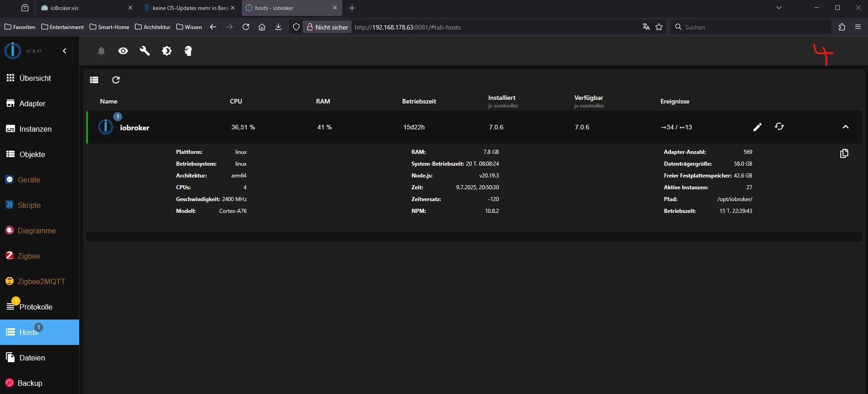This screenshot has width=868, height=394.
Task: Open Instanzen from the sidebar
Action: click(40, 129)
